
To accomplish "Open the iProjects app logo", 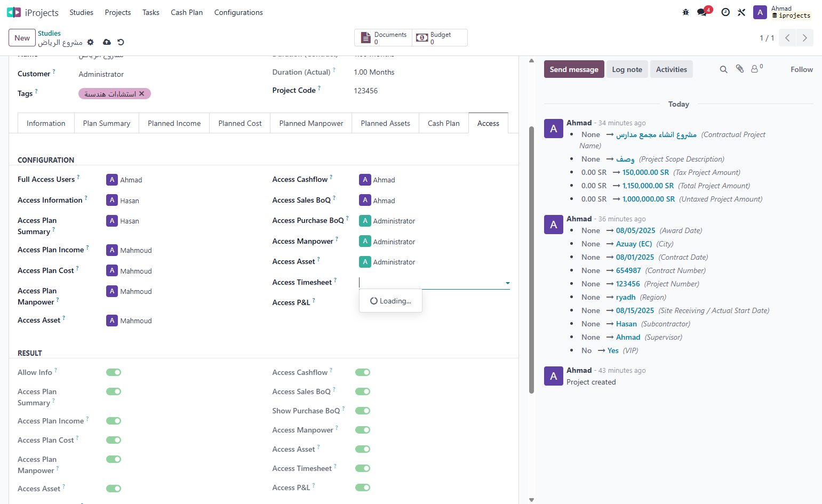I will pos(14,12).
